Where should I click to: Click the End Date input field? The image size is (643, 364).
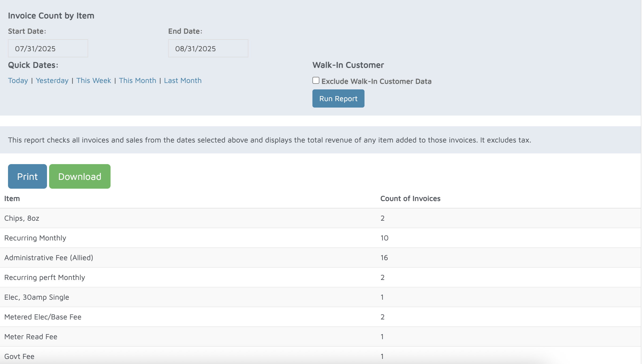(x=208, y=48)
